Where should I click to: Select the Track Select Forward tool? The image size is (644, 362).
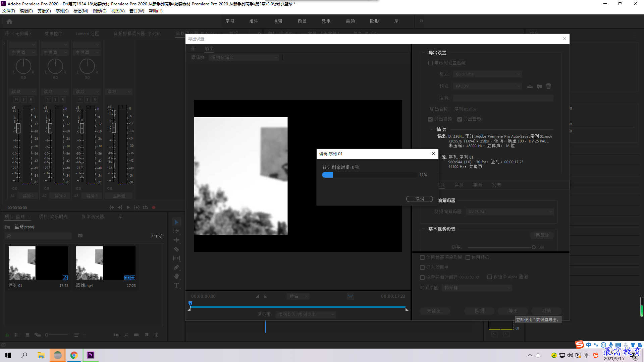click(176, 231)
